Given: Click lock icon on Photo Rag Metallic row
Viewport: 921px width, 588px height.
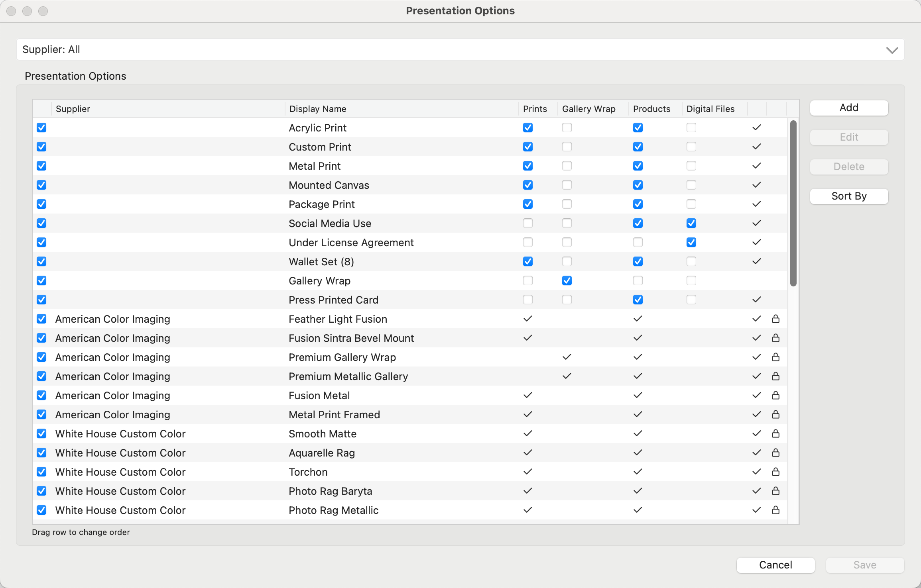Looking at the screenshot, I should click(x=775, y=510).
